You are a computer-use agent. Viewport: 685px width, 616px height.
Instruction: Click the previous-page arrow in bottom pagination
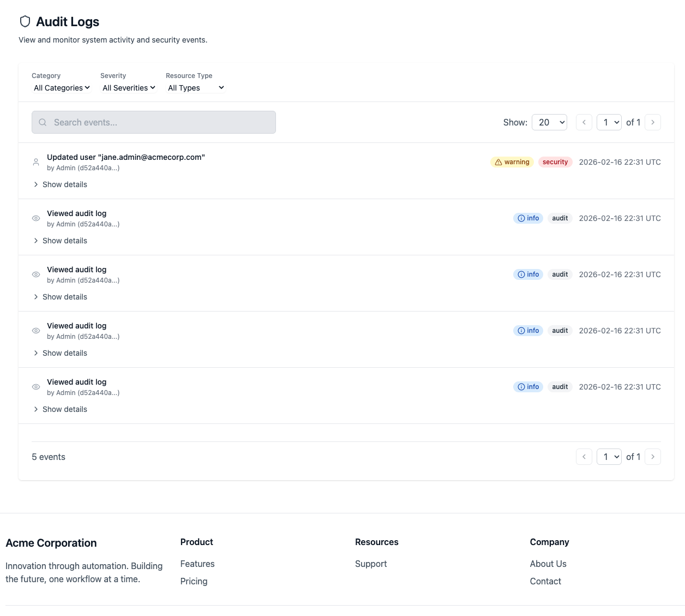tap(584, 457)
